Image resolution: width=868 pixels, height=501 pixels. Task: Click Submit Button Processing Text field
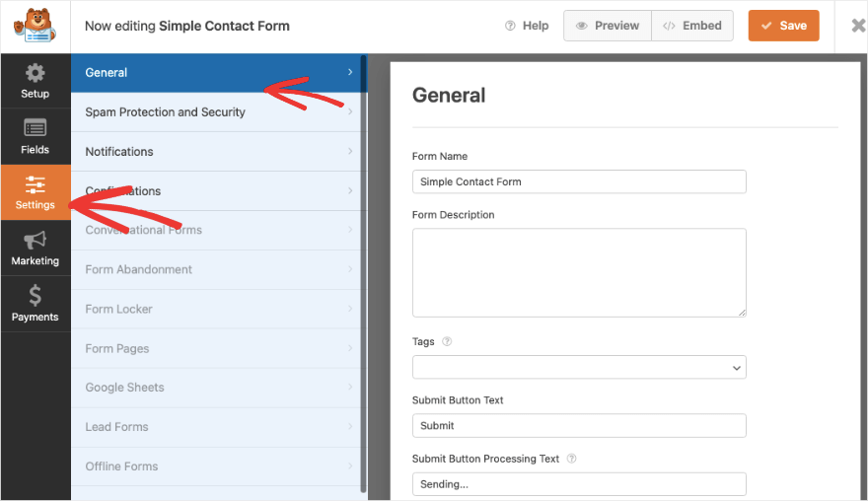click(x=579, y=484)
